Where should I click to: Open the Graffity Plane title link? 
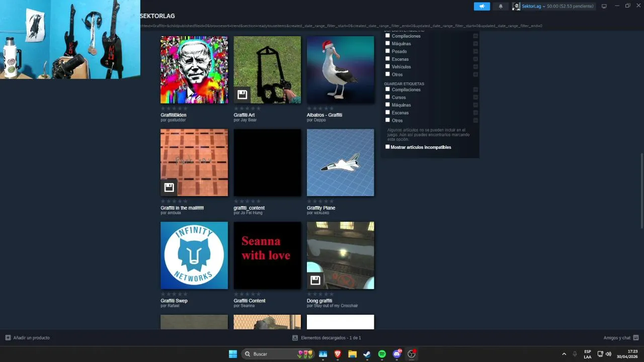(321, 208)
